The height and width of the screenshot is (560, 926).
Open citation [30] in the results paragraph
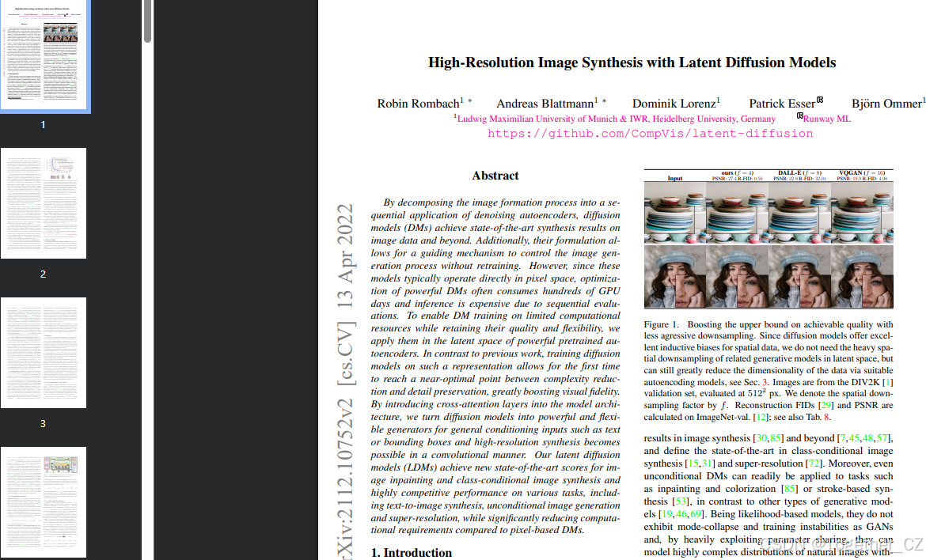point(761,437)
